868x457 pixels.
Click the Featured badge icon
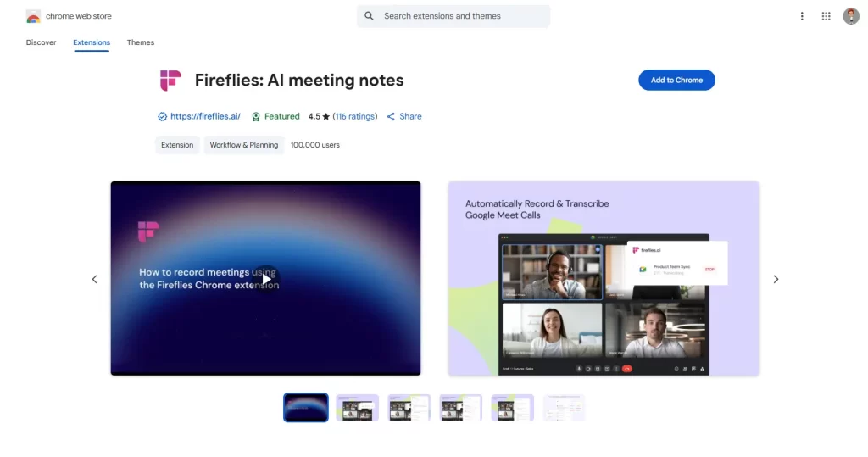(x=256, y=117)
